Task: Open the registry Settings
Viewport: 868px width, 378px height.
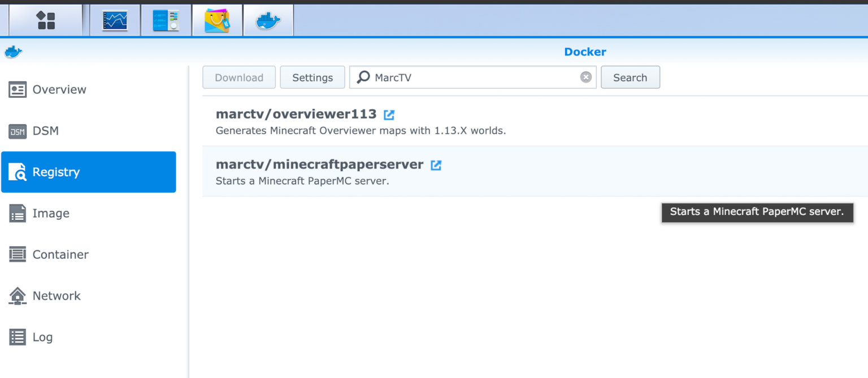Action: pos(312,77)
